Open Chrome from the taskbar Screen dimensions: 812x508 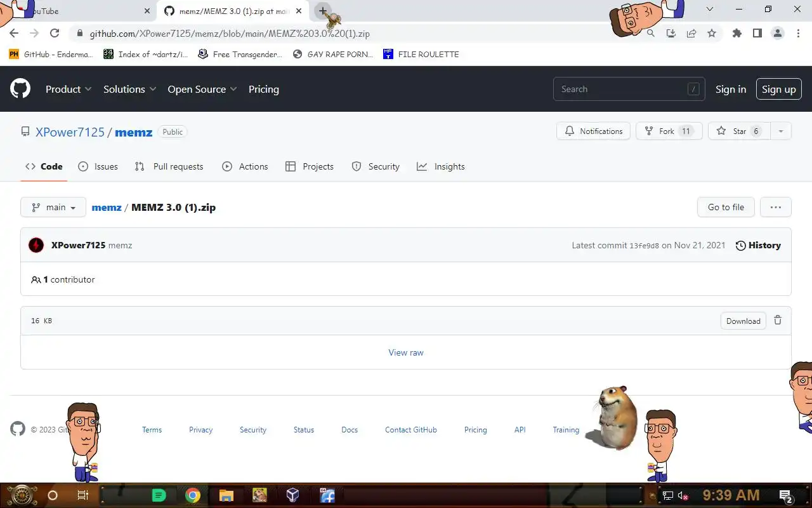(193, 495)
